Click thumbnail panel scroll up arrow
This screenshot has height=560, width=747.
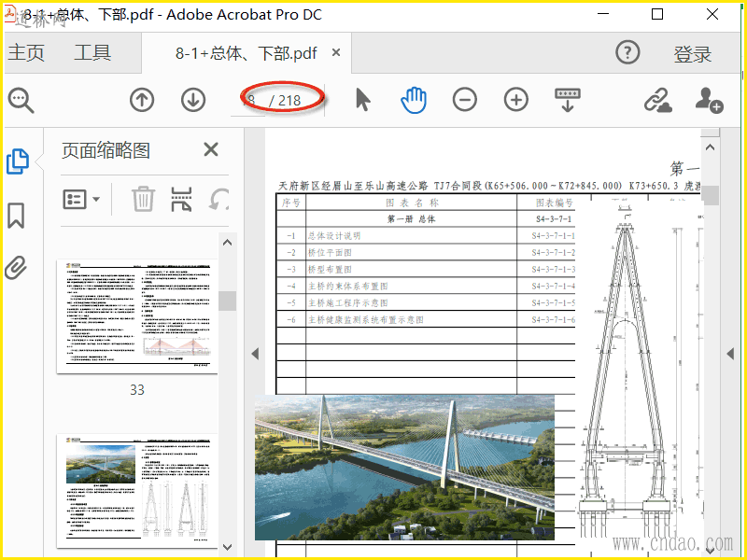[228, 243]
